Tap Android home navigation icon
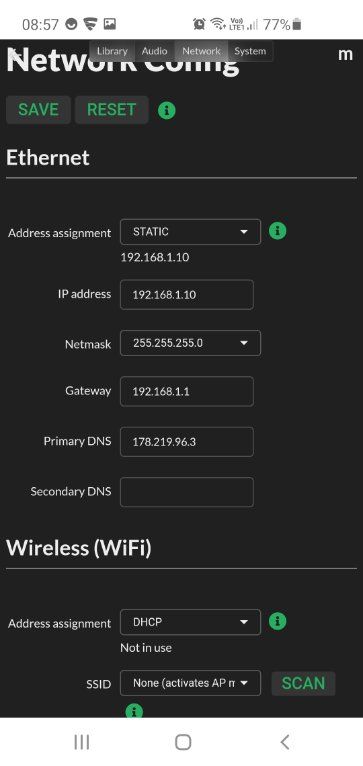Viewport: 363px width, 766px height. pos(183,742)
